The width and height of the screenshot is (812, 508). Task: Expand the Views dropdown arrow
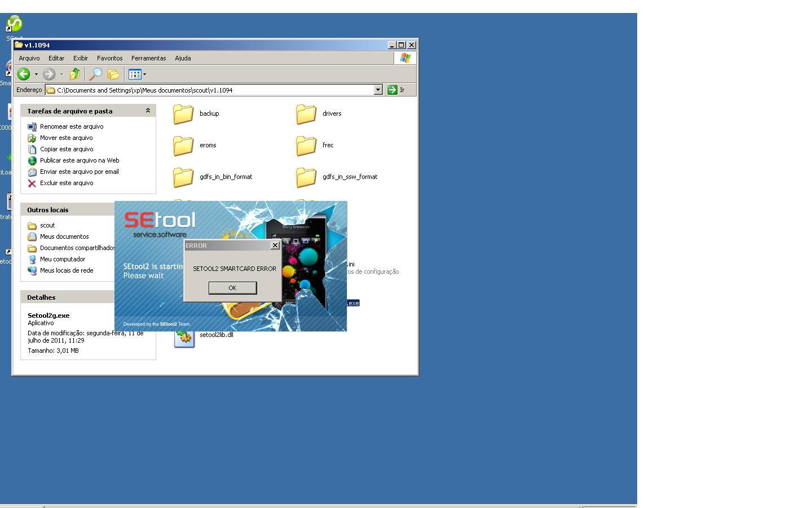144,74
